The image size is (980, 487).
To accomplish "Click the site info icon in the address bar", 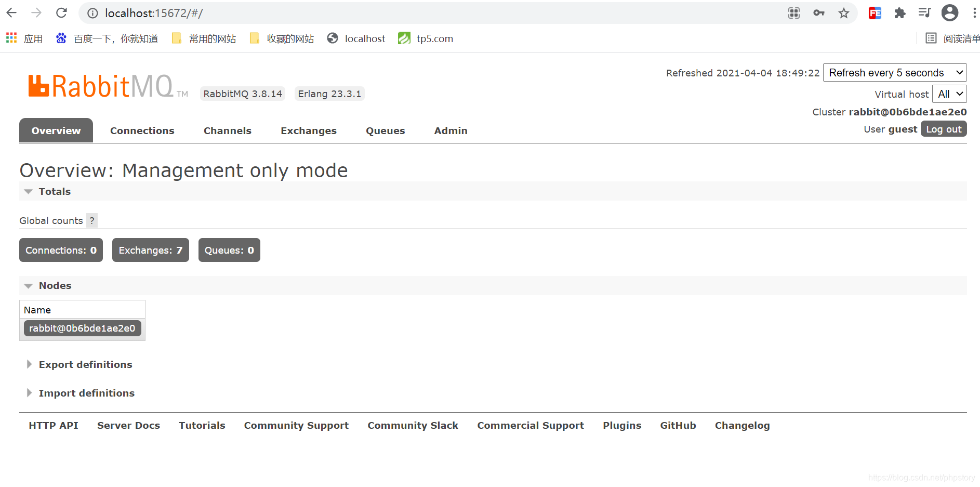I will coord(92,13).
